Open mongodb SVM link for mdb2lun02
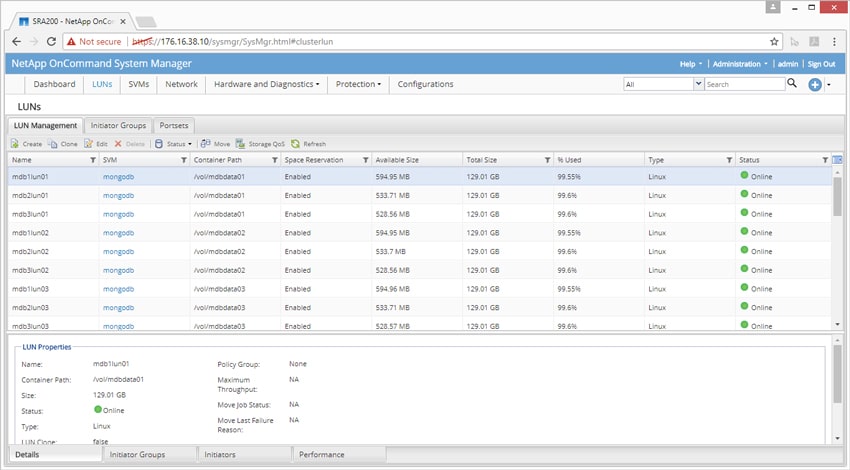850x470 pixels. 118,252
